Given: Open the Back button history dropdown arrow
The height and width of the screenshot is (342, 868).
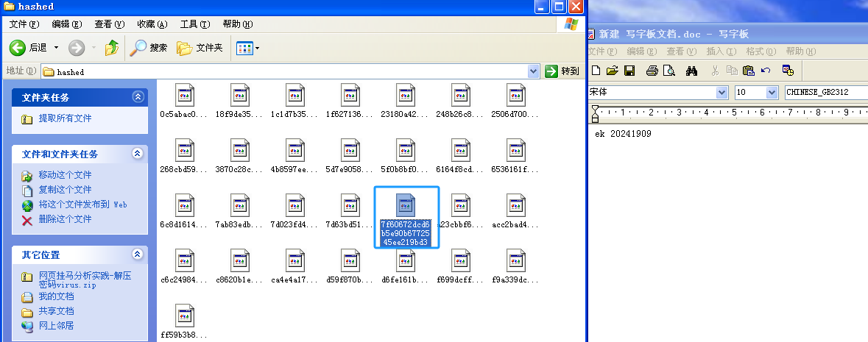Looking at the screenshot, I should click(x=56, y=48).
